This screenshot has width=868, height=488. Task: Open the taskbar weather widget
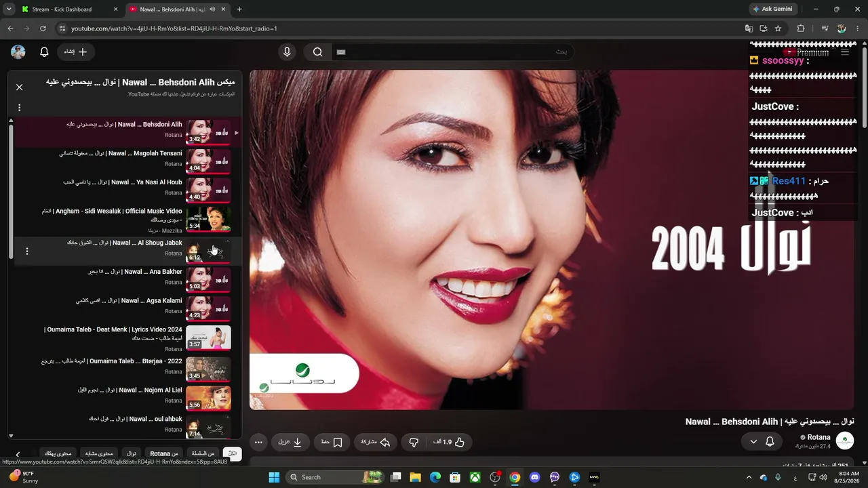coord(23,477)
